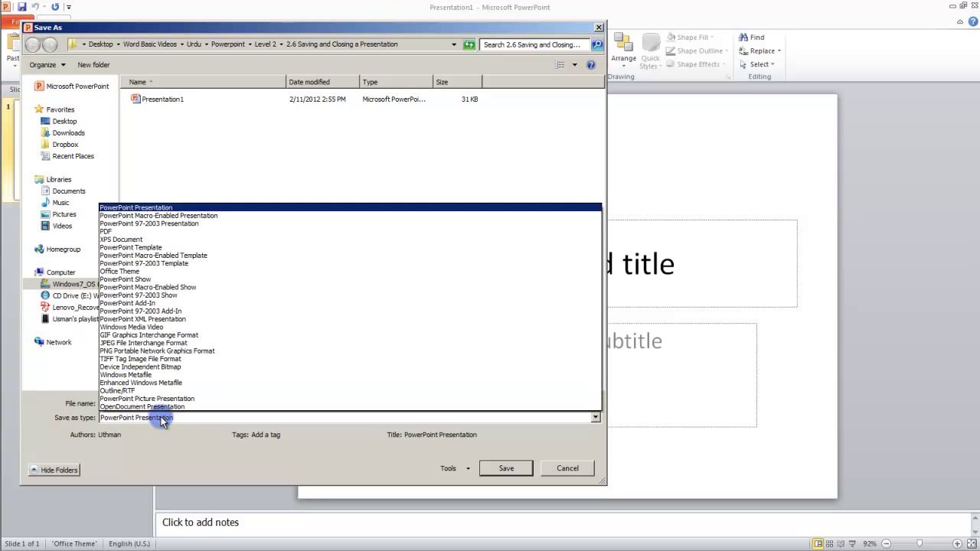Image resolution: width=980 pixels, height=551 pixels.
Task: Open the Organize menu
Action: pos(47,65)
